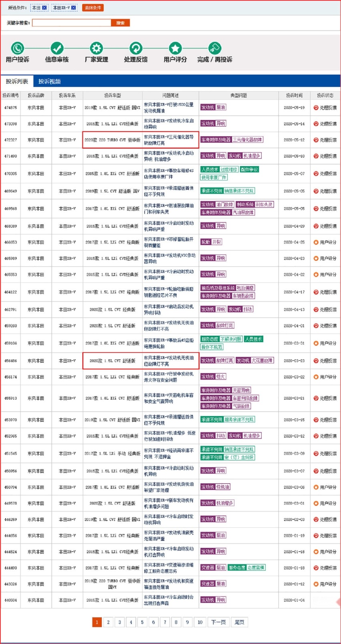Click complaint number 472327
The image size is (341, 644).
10,140
